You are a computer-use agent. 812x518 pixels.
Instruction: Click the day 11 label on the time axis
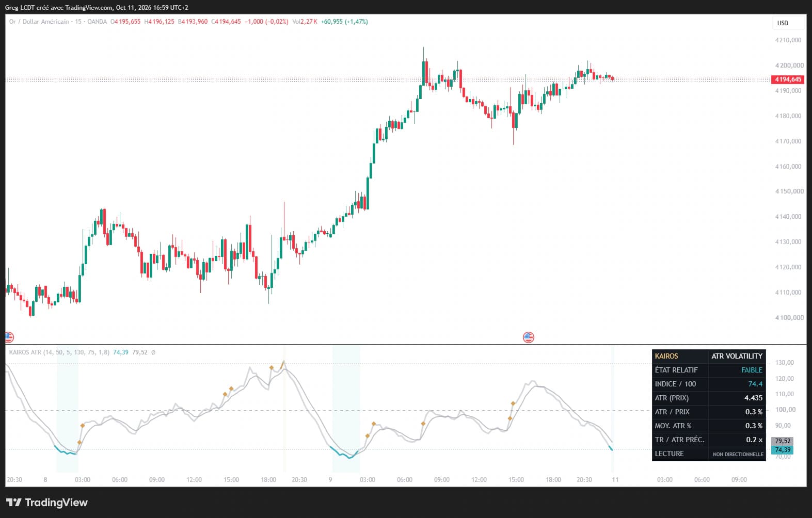615,480
